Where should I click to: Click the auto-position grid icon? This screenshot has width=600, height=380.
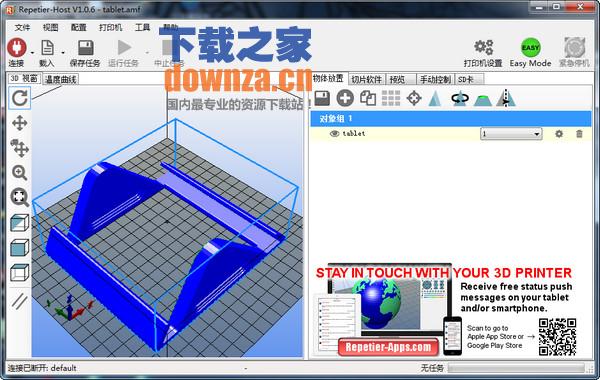click(x=391, y=98)
